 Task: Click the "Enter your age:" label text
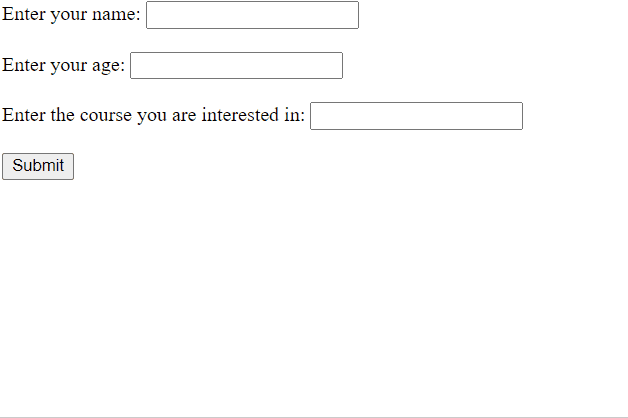[x=63, y=65]
